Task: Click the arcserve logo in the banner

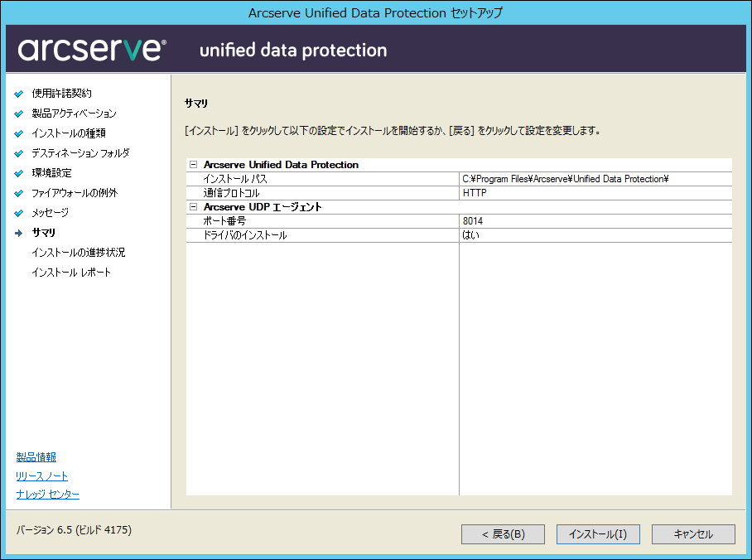Action: tap(92, 49)
